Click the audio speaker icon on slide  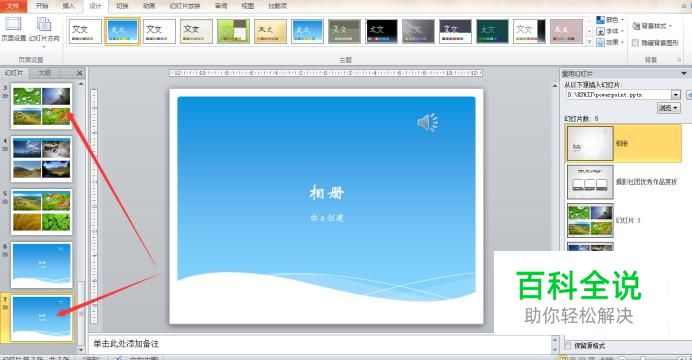click(x=428, y=122)
